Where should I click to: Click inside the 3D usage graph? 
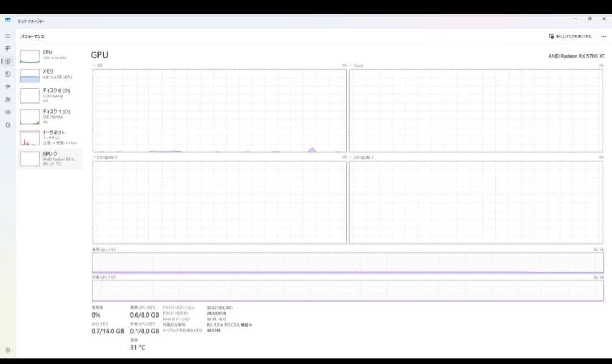coord(220,111)
